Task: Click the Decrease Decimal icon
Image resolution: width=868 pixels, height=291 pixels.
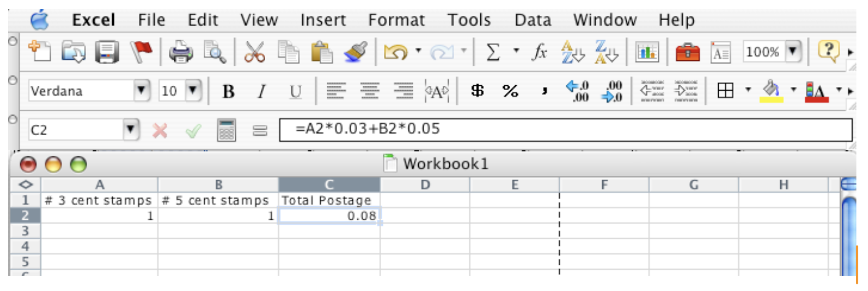Action: click(612, 91)
